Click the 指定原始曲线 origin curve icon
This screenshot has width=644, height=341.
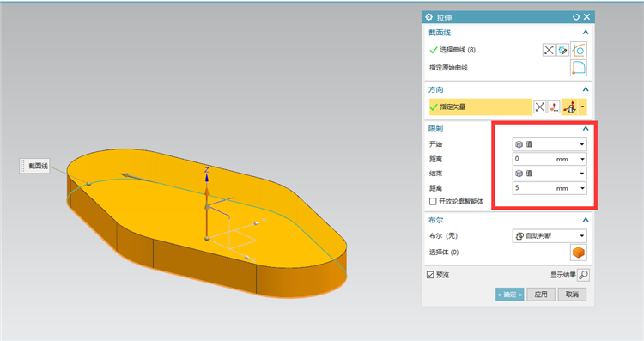pyautogui.click(x=579, y=68)
